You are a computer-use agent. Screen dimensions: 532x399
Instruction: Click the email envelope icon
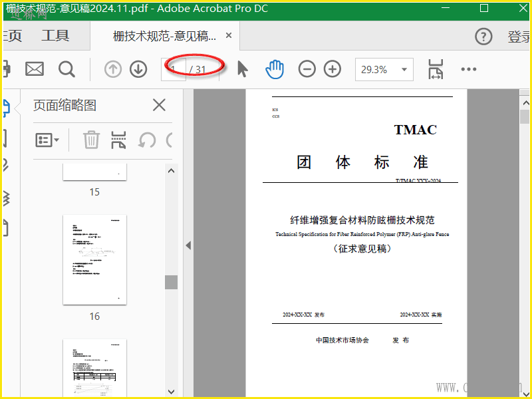coord(35,69)
